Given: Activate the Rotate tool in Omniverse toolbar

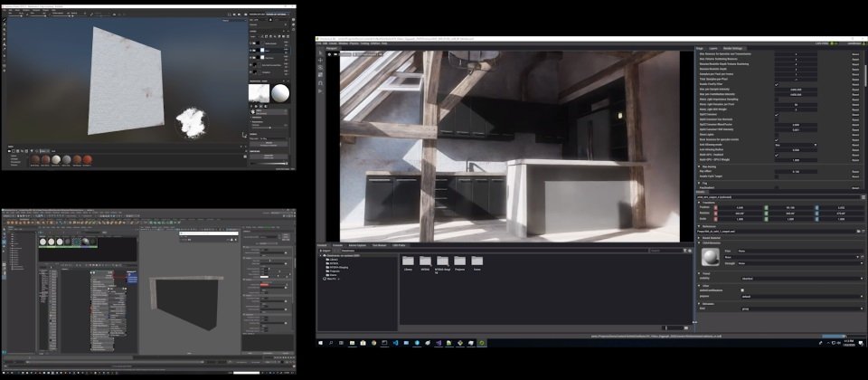Looking at the screenshot, I should coord(320,68).
